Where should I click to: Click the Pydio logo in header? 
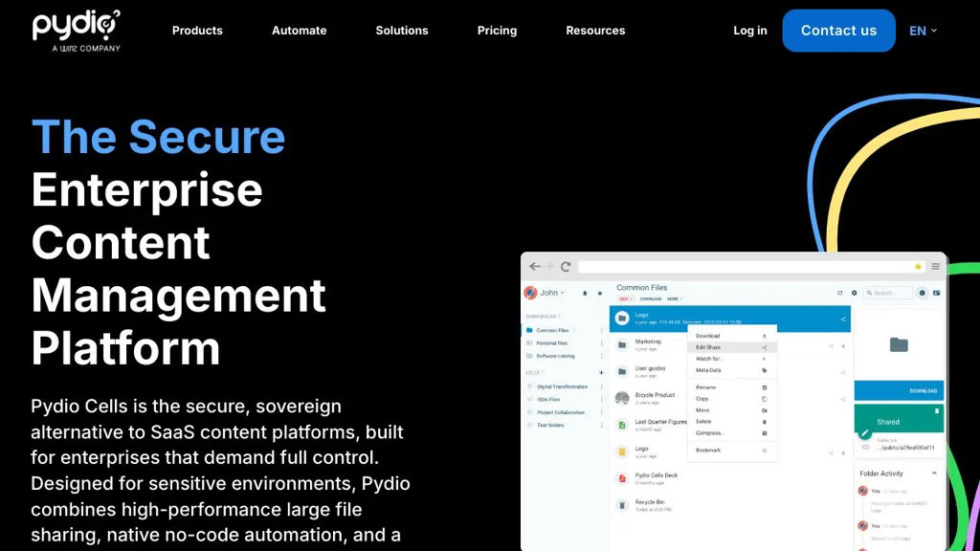click(76, 31)
